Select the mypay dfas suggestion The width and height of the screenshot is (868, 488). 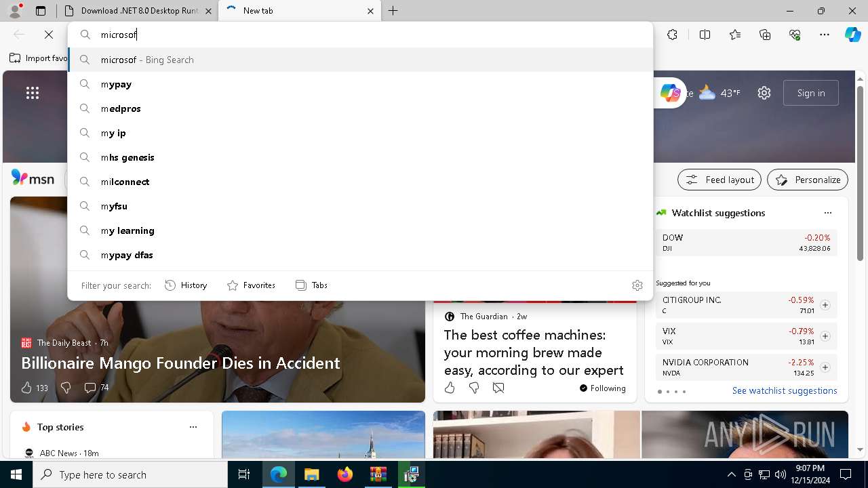point(360,255)
